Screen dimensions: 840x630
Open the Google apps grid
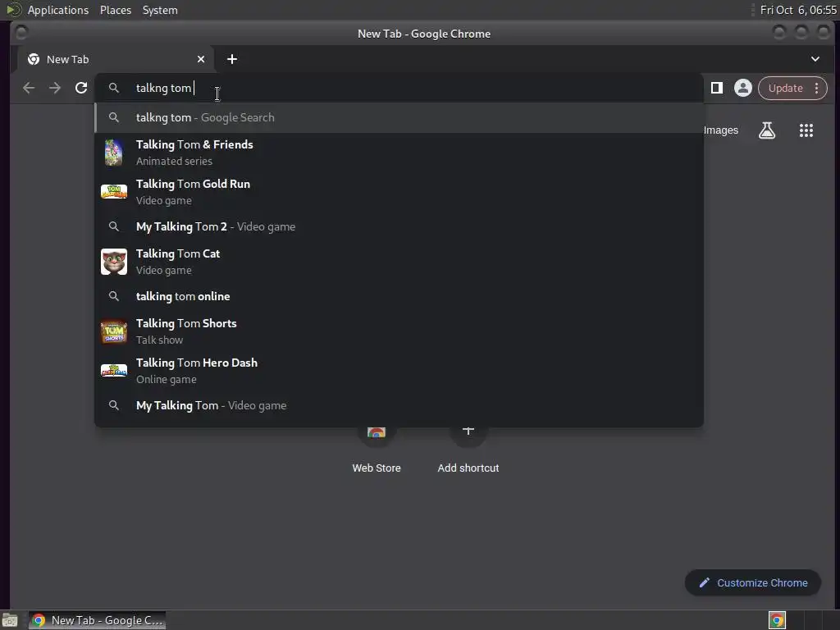click(806, 130)
